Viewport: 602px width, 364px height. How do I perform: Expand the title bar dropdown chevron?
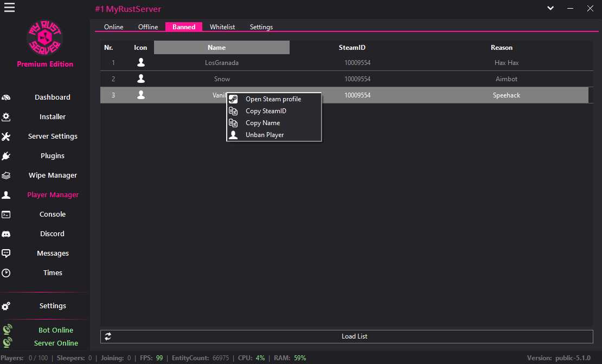click(x=550, y=8)
